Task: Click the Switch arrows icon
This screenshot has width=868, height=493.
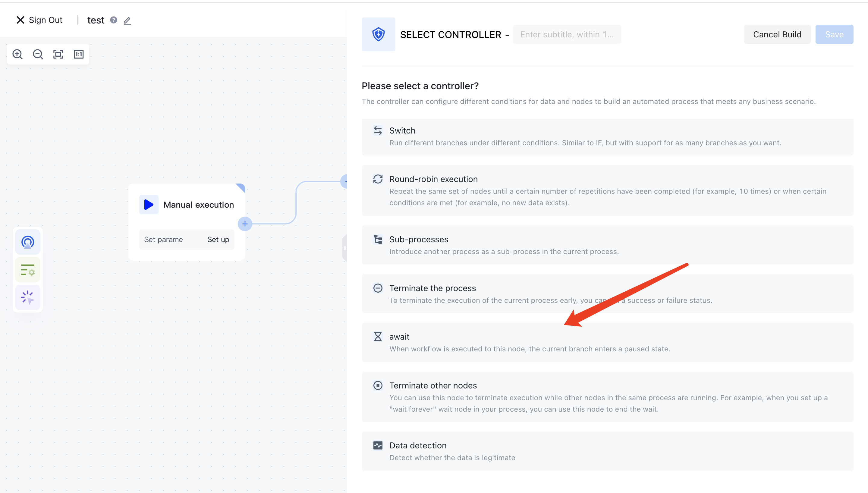Action: pyautogui.click(x=378, y=130)
